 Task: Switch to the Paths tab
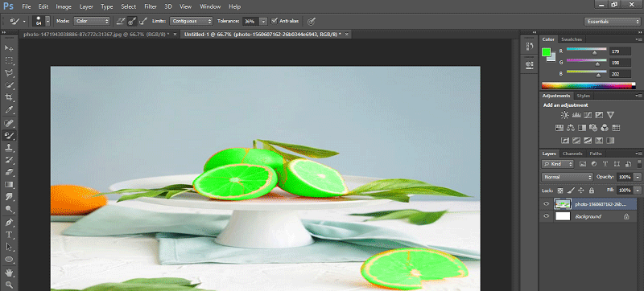tap(596, 154)
